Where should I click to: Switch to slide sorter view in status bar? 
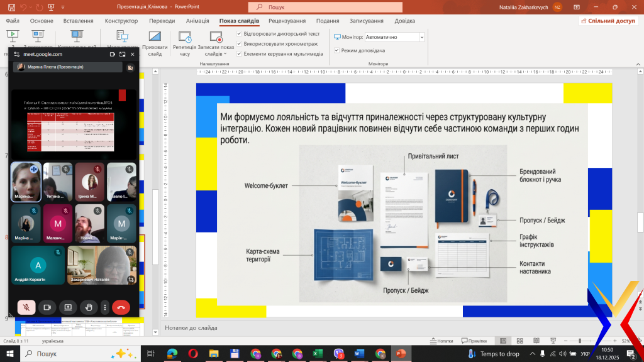coord(519,341)
